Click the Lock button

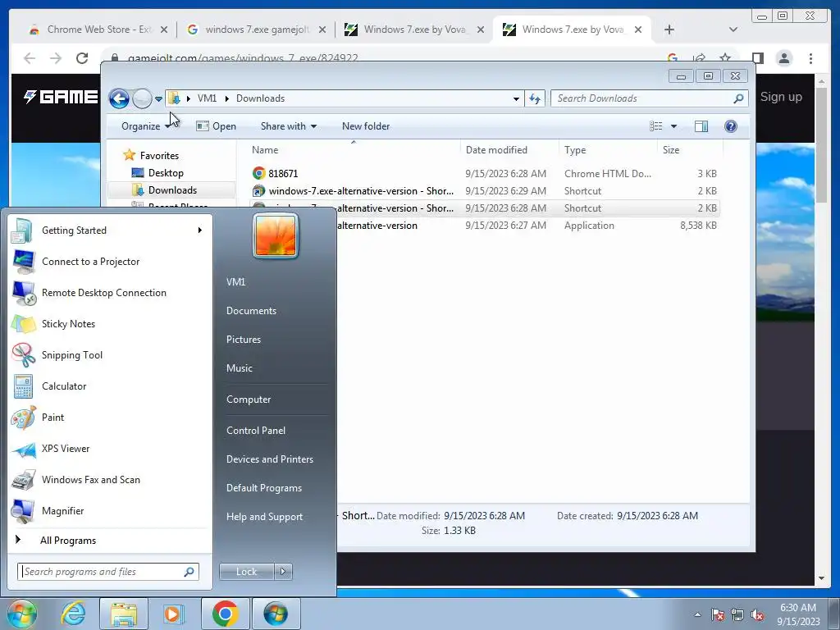pos(246,572)
